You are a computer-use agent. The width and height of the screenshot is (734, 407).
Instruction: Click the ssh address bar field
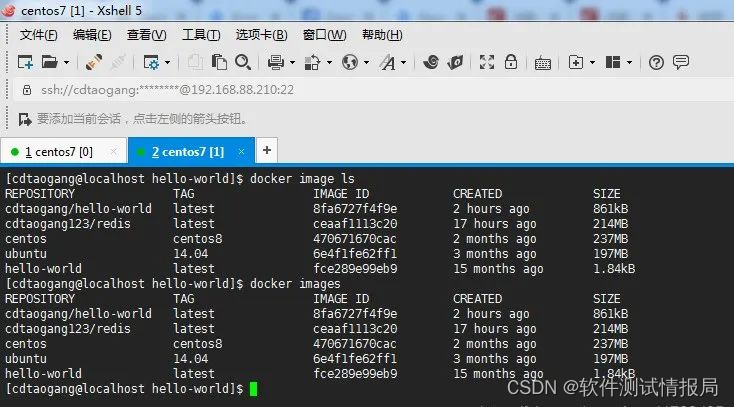click(x=374, y=90)
